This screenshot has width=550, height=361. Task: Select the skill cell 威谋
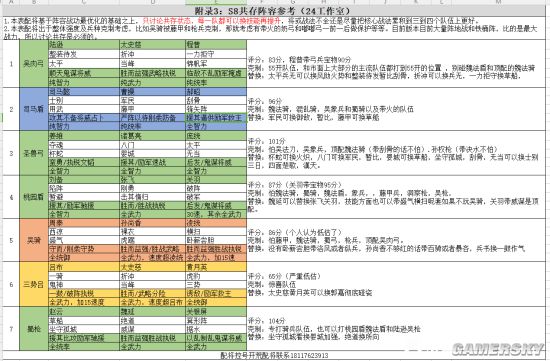(x=152, y=329)
